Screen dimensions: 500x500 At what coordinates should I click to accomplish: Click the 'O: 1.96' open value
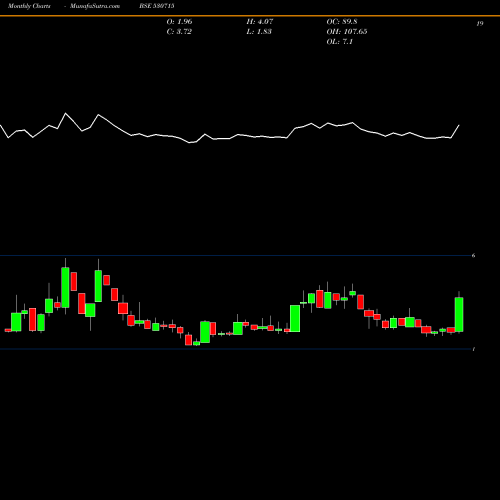click(x=179, y=22)
